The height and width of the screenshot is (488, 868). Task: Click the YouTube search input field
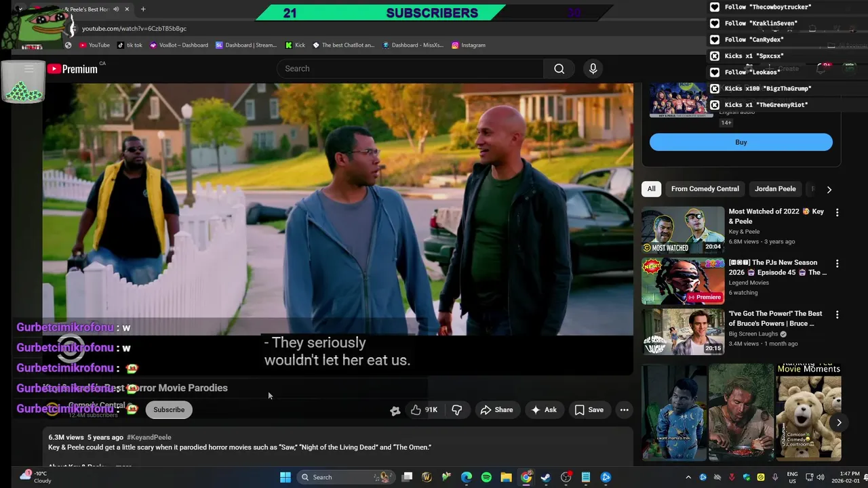410,68
